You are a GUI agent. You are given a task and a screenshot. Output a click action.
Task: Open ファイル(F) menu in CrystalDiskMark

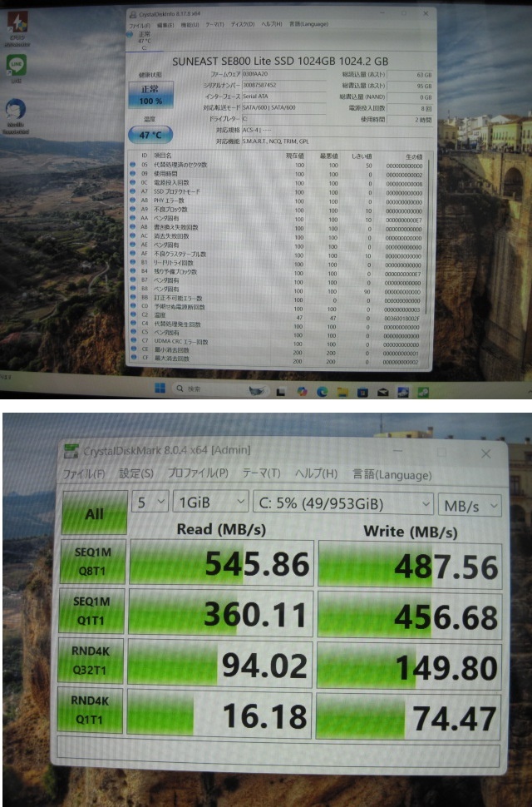point(83,473)
